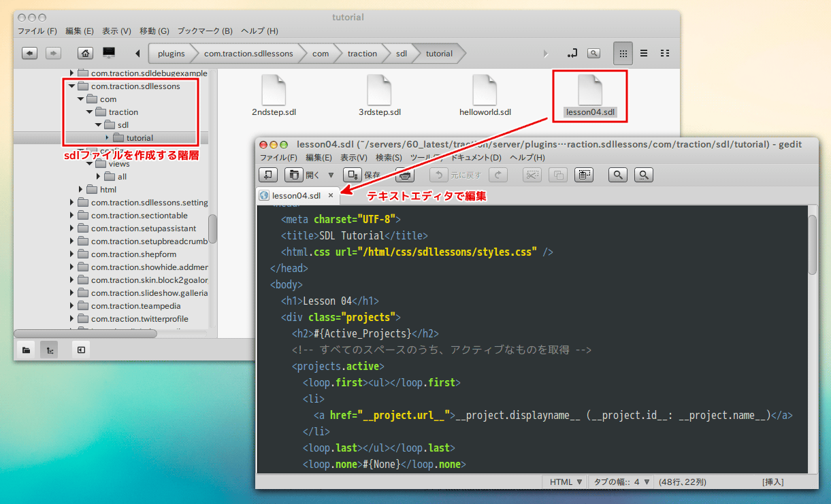This screenshot has height=504, width=831.
Task: Click the print icon in gedit toolbar
Action: click(405, 175)
